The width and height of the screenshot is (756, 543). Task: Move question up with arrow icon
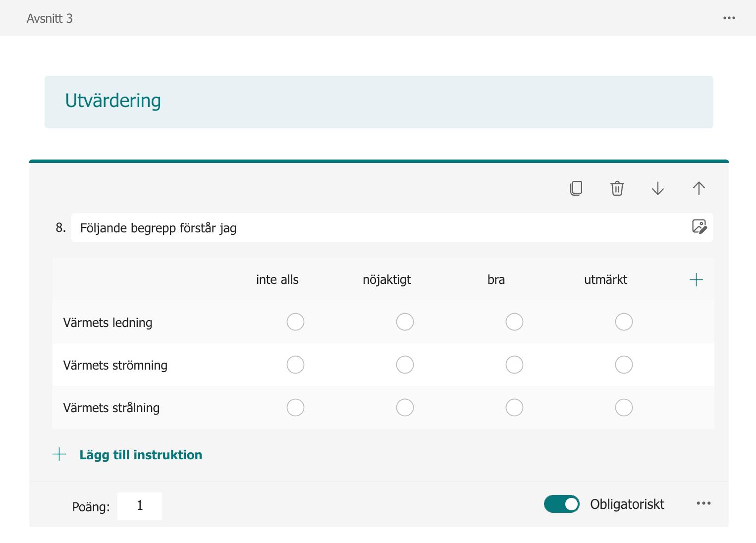(x=699, y=188)
